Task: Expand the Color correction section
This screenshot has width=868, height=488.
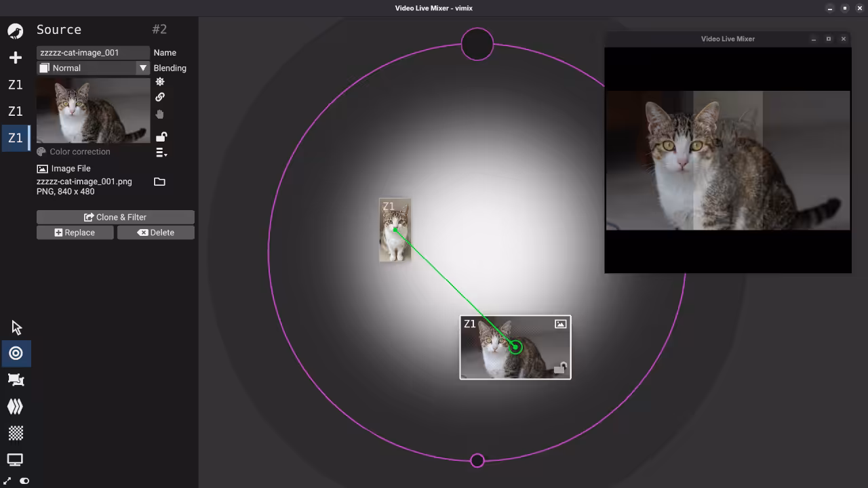Action: point(73,152)
